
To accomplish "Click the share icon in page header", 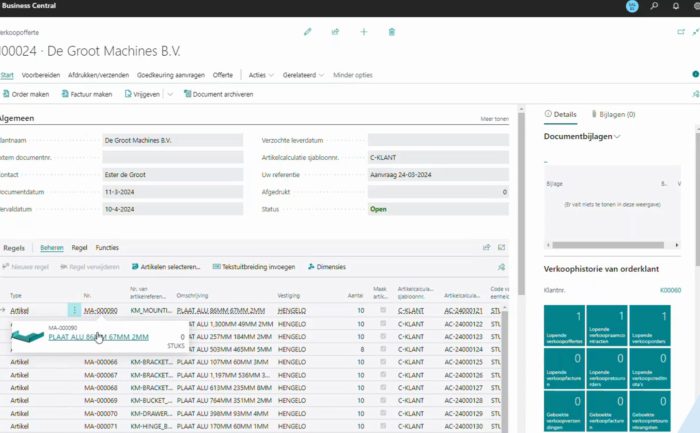I will [x=336, y=32].
